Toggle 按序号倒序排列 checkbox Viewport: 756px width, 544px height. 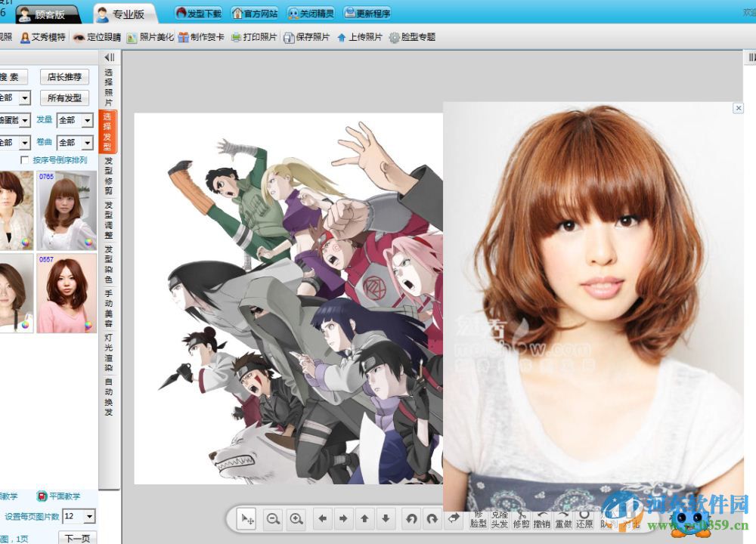click(x=25, y=159)
